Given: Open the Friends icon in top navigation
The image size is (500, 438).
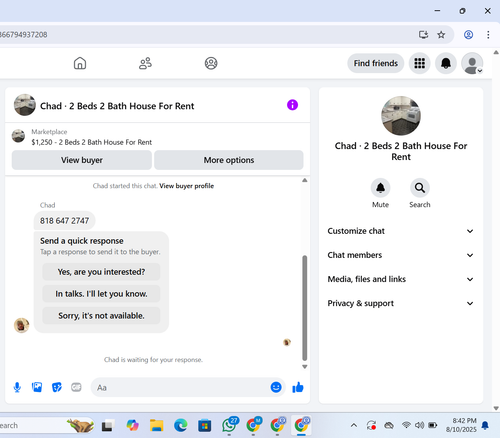Looking at the screenshot, I should [145, 63].
